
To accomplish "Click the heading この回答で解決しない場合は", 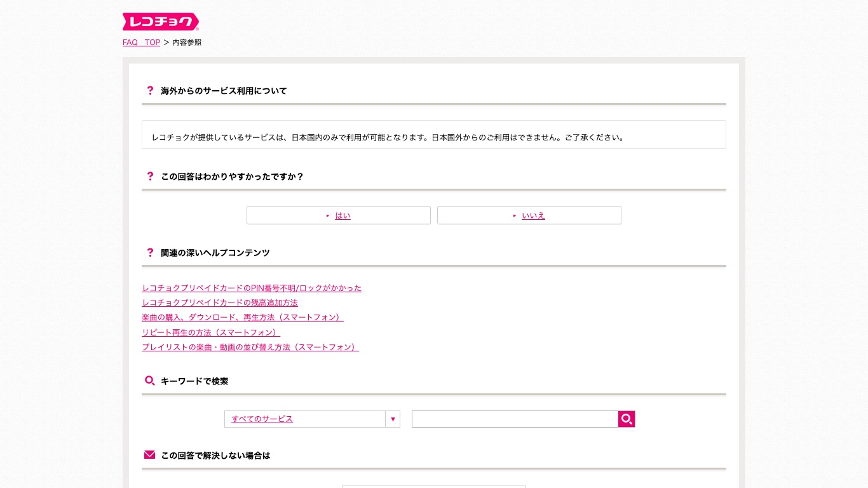I will pos(215,456).
